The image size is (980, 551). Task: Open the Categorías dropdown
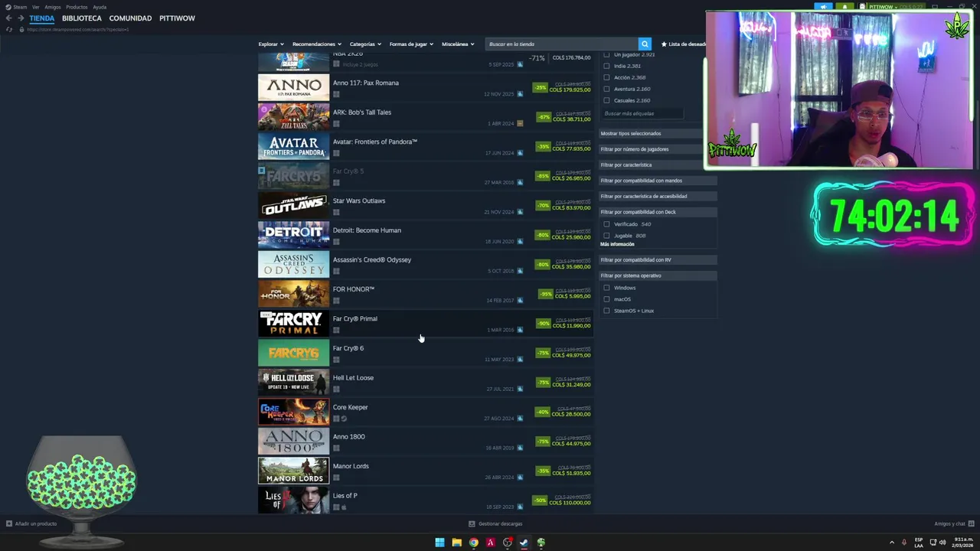365,44
